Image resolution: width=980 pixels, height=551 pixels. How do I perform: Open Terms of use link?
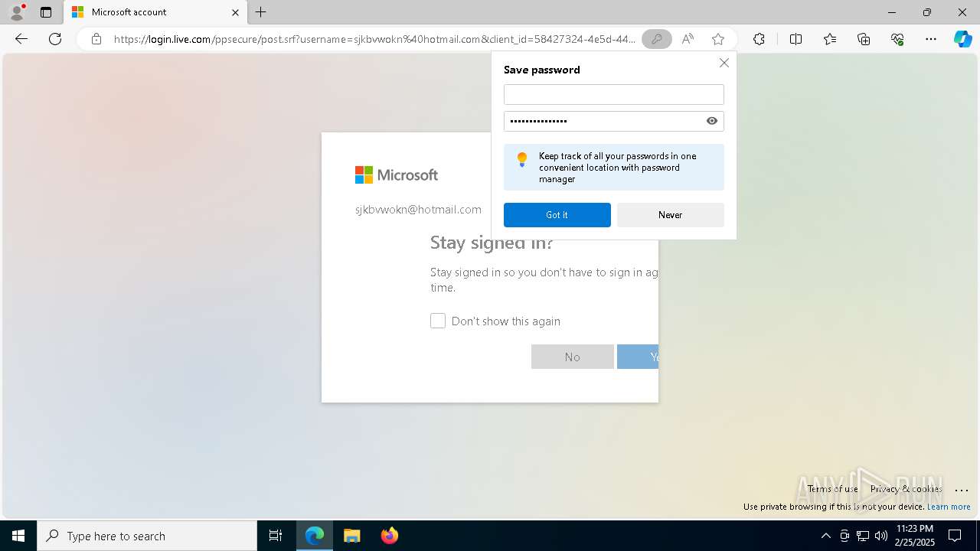click(832, 489)
